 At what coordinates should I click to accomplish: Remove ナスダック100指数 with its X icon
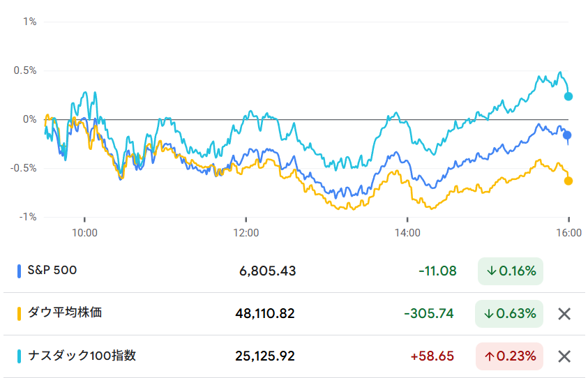pos(564,356)
